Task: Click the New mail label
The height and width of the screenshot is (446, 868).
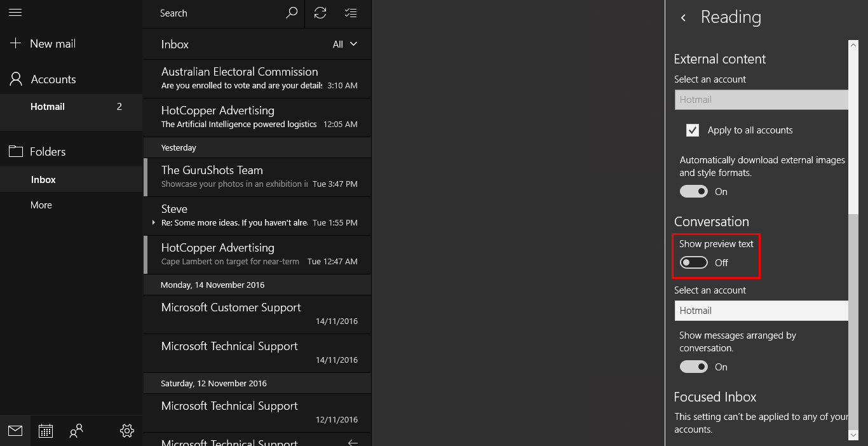Action: pyautogui.click(x=53, y=43)
